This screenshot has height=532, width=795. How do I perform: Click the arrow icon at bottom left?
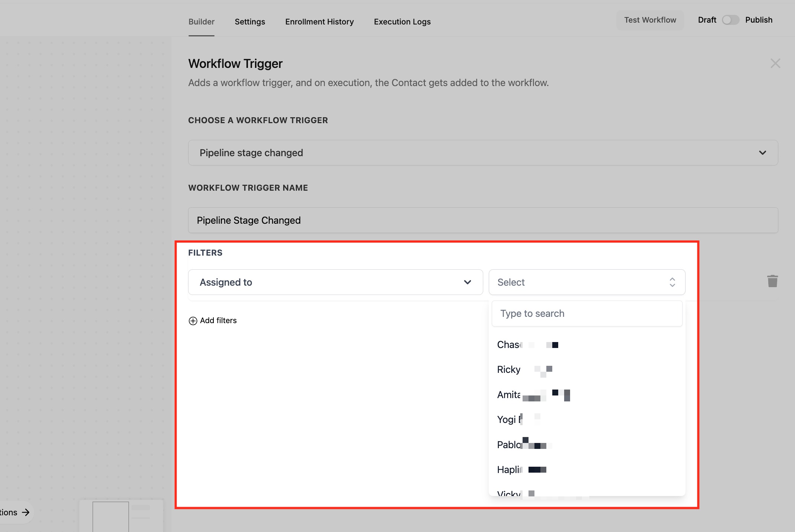26,512
